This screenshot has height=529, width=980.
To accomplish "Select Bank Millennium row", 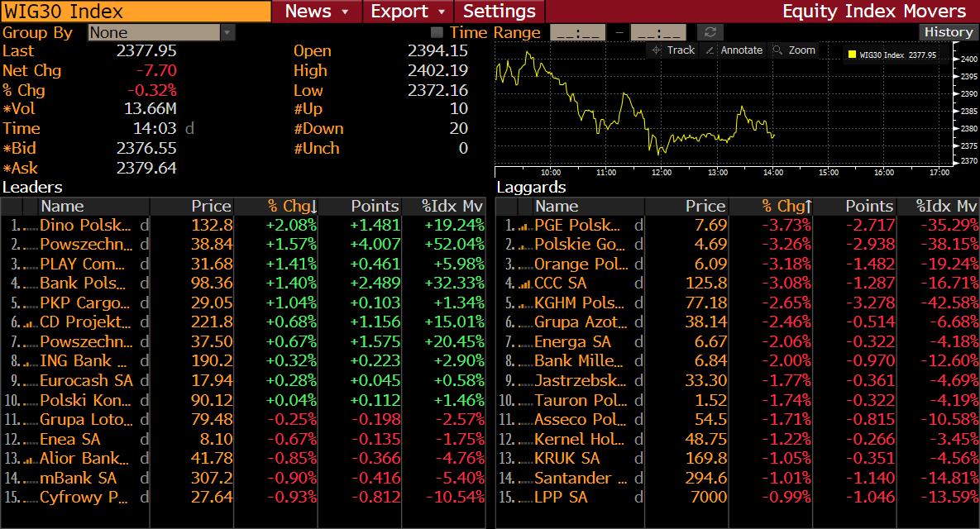I will (738, 361).
